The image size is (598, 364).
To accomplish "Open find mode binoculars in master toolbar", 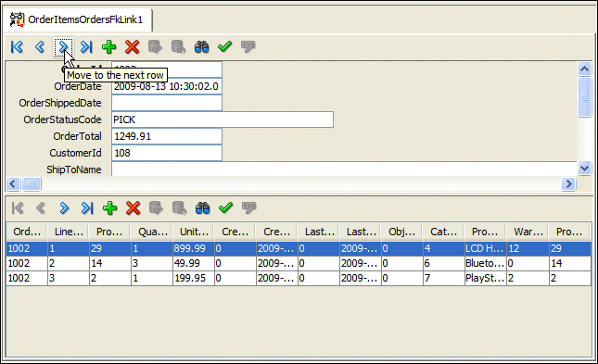I will (202, 47).
